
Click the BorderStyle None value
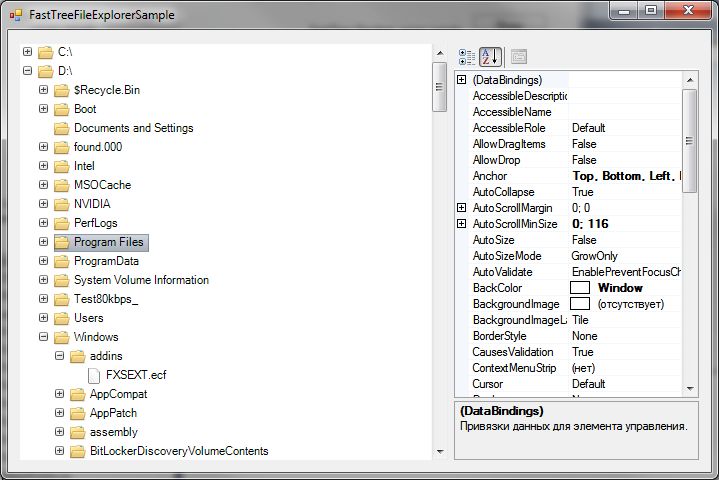coord(585,336)
